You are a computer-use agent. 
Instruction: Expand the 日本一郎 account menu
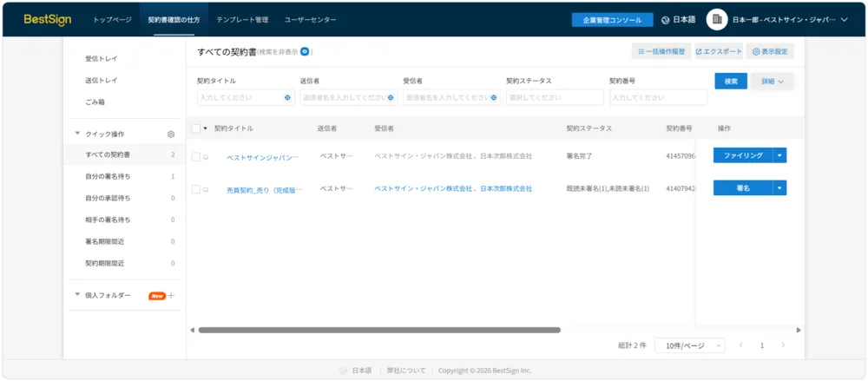tap(791, 19)
